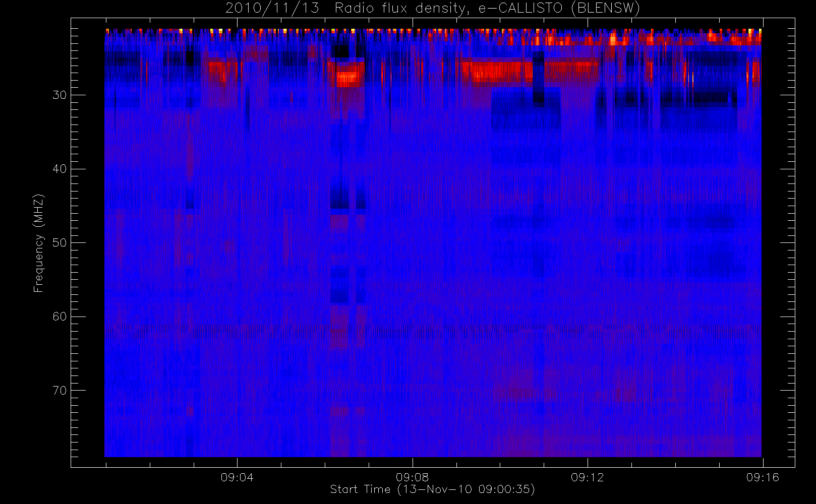Click the 09:16 time tick label

coord(763,477)
